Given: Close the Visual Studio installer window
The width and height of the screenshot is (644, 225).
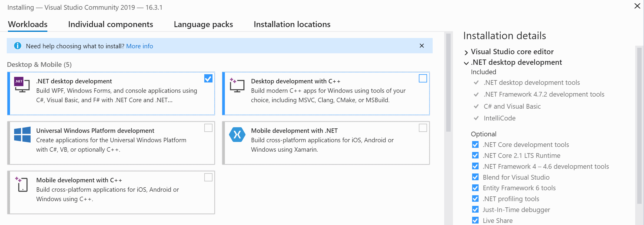Looking at the screenshot, I should [637, 6].
